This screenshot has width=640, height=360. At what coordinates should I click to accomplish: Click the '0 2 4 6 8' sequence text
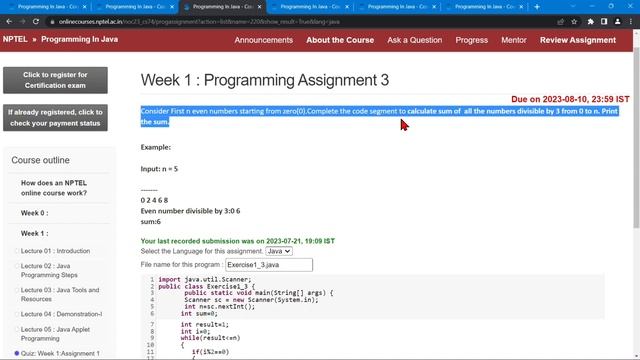(x=154, y=200)
